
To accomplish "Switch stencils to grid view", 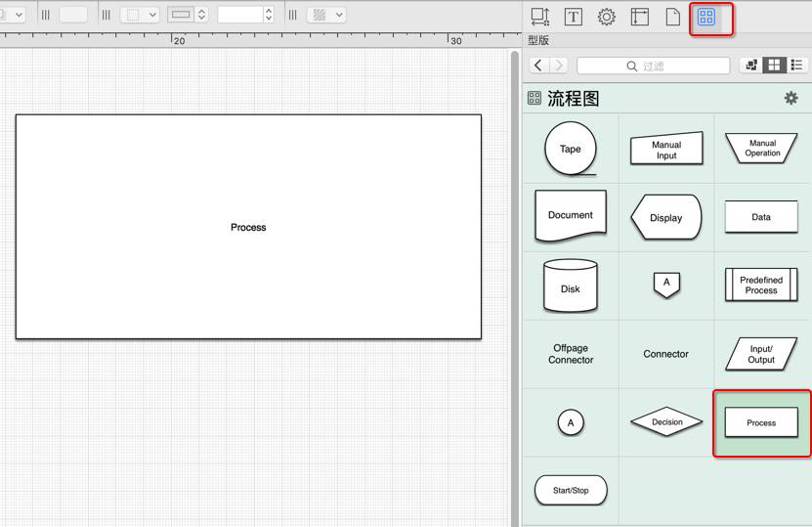I will [x=774, y=66].
